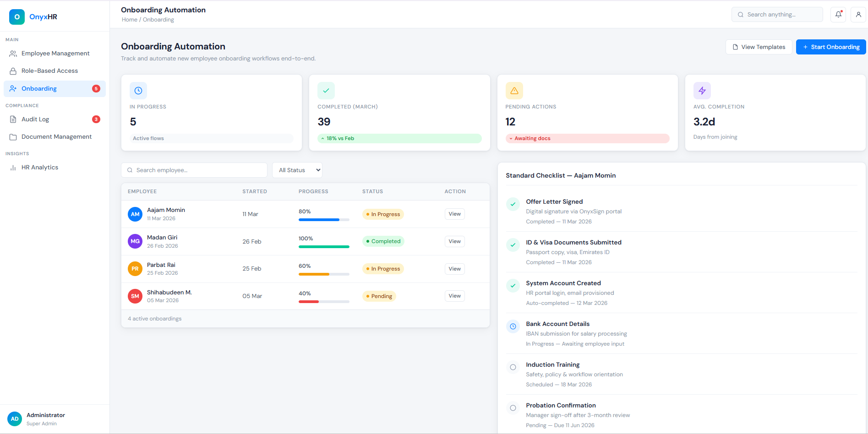Toggle the Induction Training checklist circle
The width and height of the screenshot is (868, 434).
pyautogui.click(x=513, y=367)
